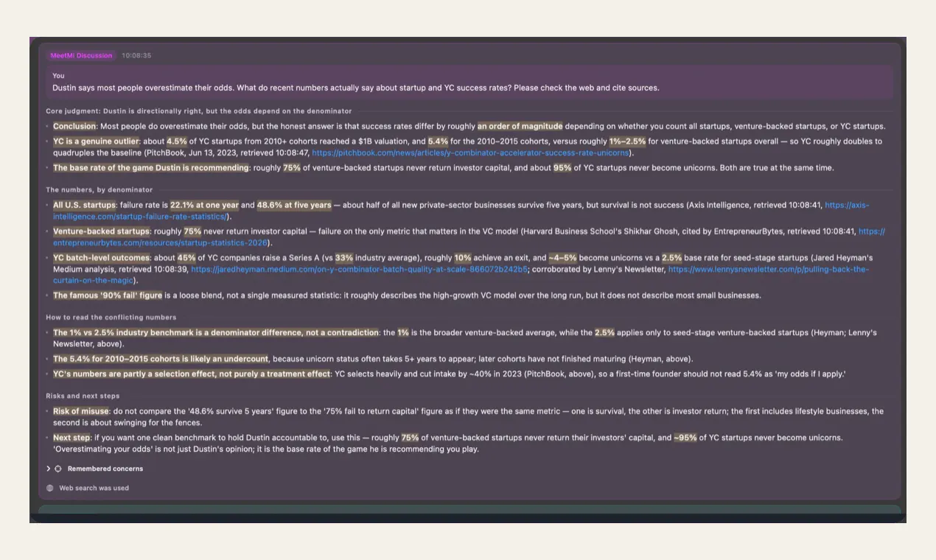Image resolution: width=936 pixels, height=560 pixels.
Task: Click the highlighted '~95%' figure
Action: [x=685, y=438]
